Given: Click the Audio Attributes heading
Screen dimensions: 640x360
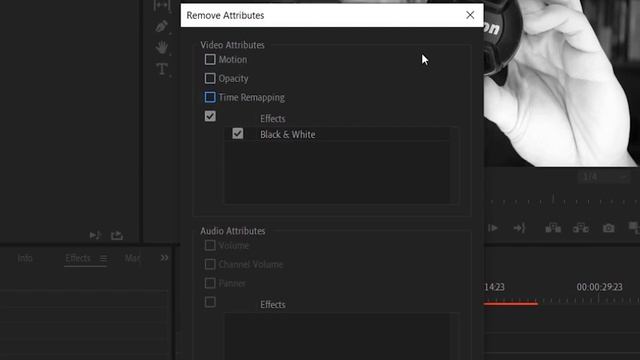Looking at the screenshot, I should 233,231.
